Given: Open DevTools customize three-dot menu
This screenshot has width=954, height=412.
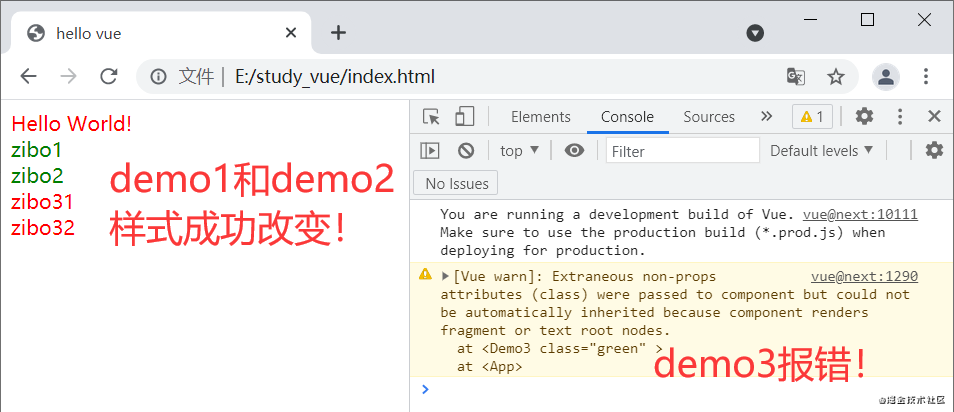Looking at the screenshot, I should coord(900,117).
